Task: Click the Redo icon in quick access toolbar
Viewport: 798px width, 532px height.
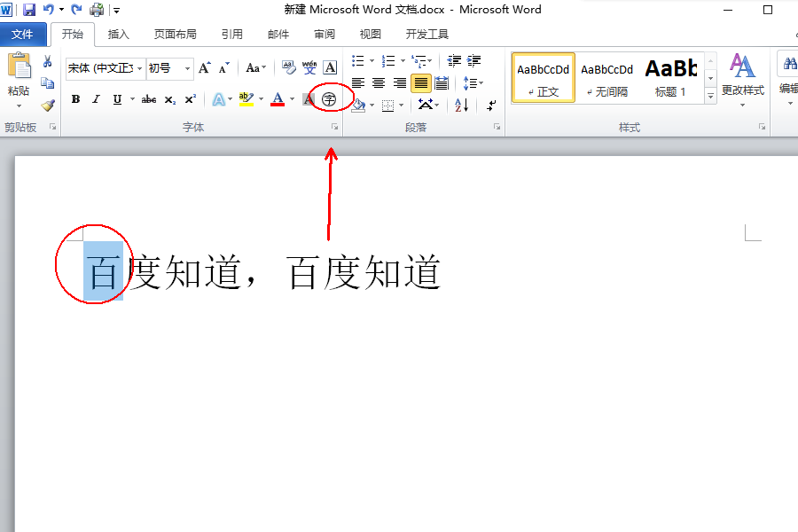Action: (x=76, y=9)
